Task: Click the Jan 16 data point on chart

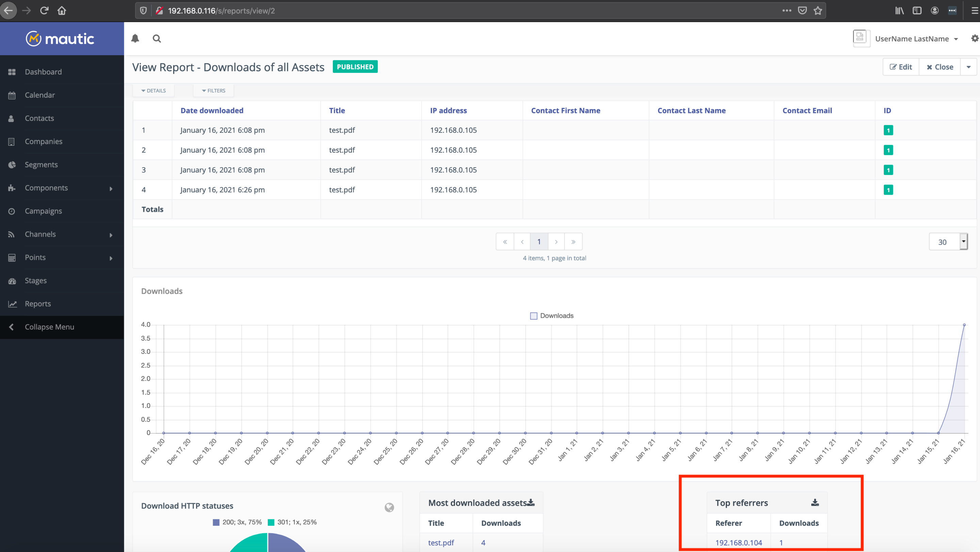Action: 964,325
